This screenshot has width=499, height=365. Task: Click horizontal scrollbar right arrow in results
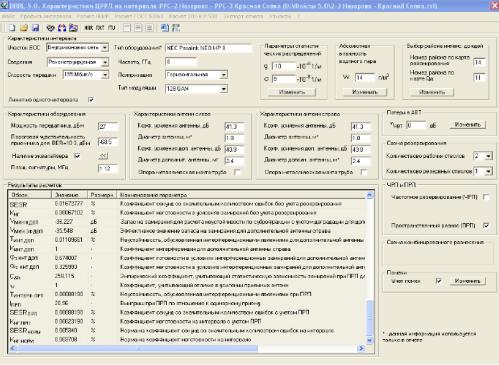tap(361, 348)
